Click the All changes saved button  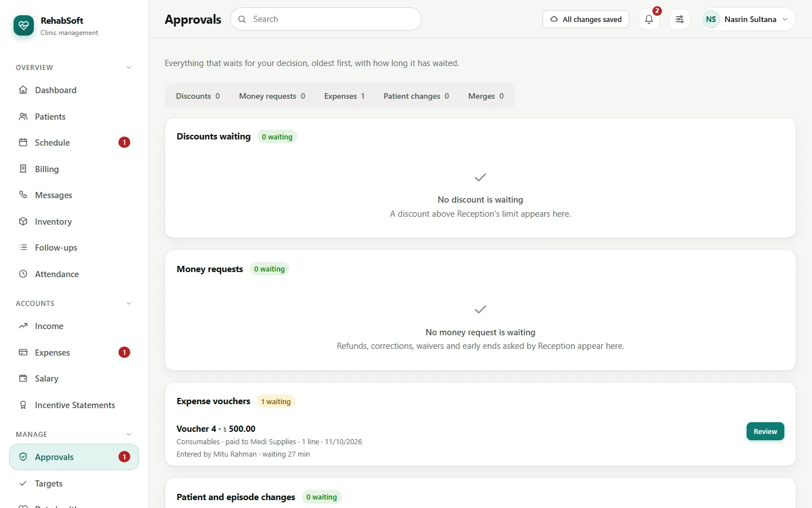coord(586,19)
